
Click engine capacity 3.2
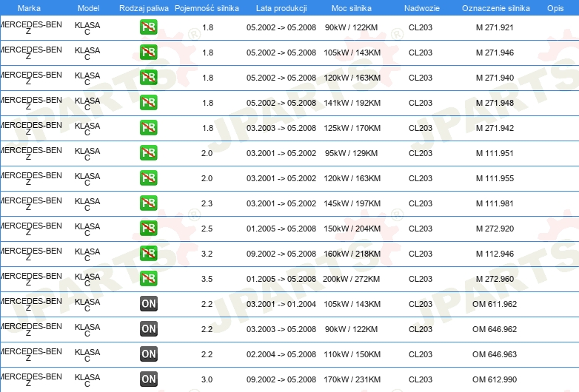point(207,254)
